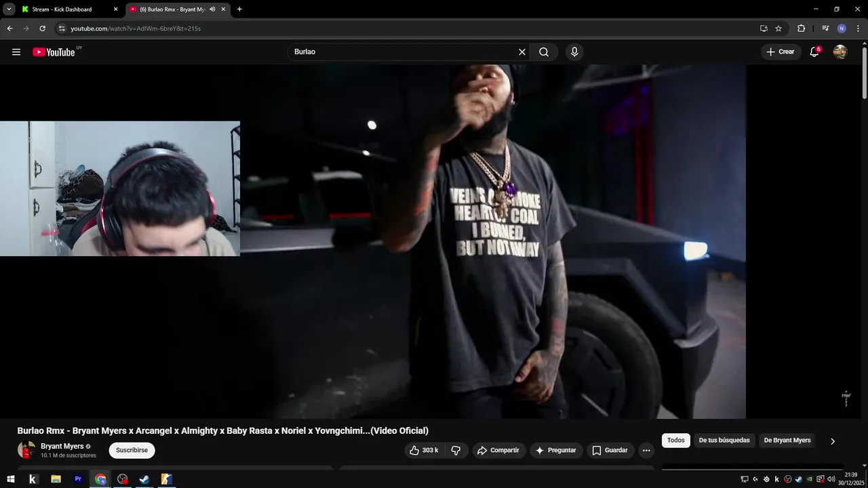Click the search magnifier button
The width and height of the screenshot is (868, 488).
(544, 52)
